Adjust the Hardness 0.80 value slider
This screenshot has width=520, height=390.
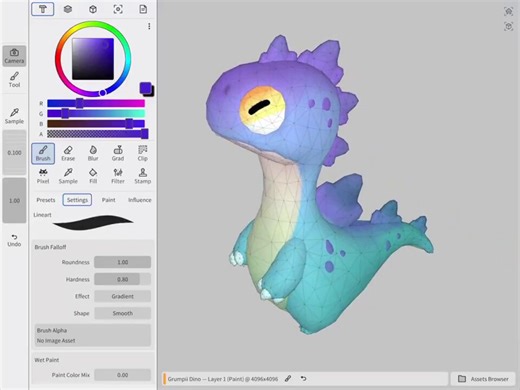(x=122, y=279)
